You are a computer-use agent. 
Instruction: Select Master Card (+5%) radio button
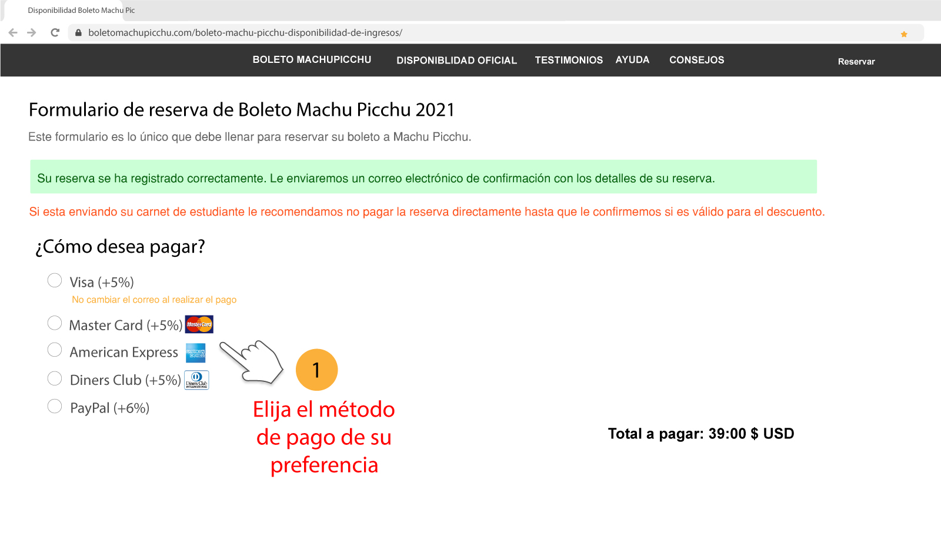point(55,323)
